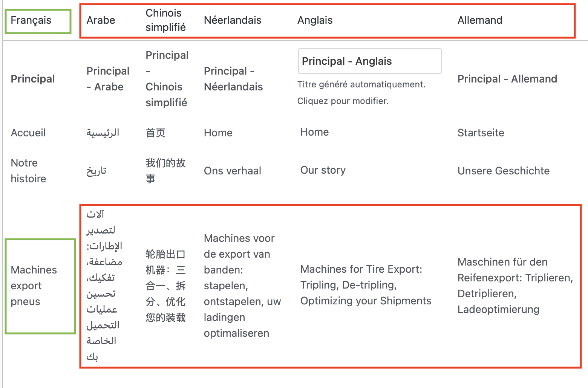Select the Français column header
The height and width of the screenshot is (388, 588).
31,20
